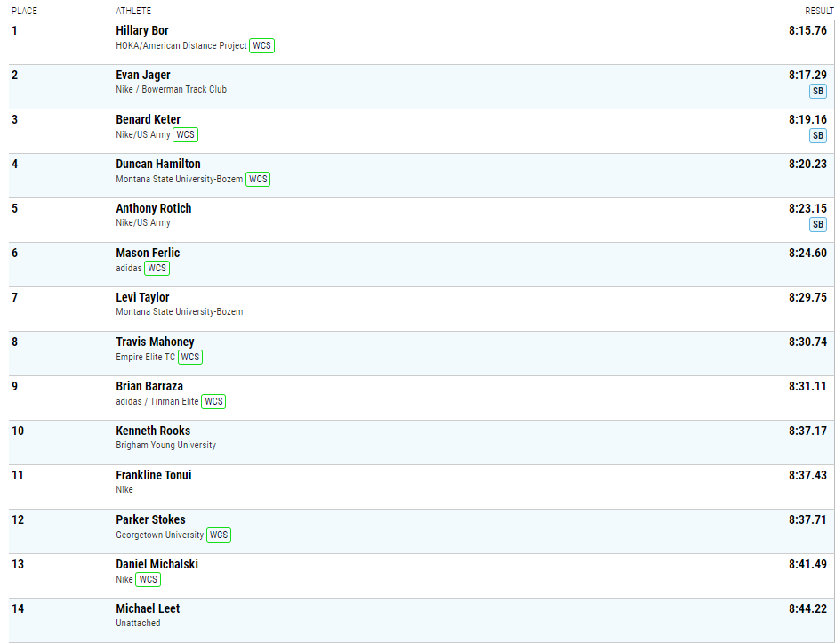Image resolution: width=835 pixels, height=644 pixels.
Task: Open athlete Hillary Bor's profile link
Action: [142, 30]
